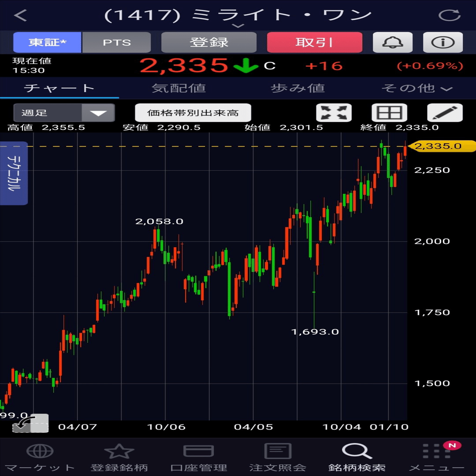The width and height of the screenshot is (476, 476).
Task: Open registered stocks star icon
Action: point(119,451)
